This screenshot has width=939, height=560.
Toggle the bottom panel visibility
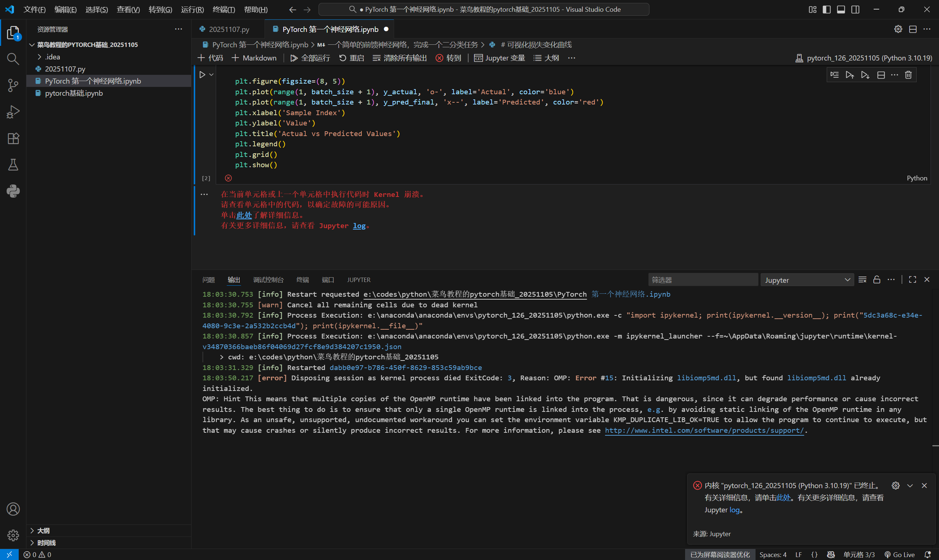(x=841, y=10)
